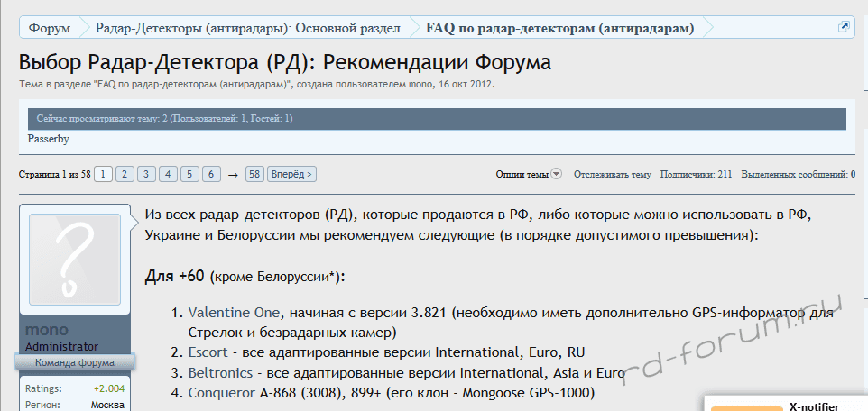This screenshot has width=868, height=411.
Task: Click the Вперёд > next page button
Action: point(291,174)
